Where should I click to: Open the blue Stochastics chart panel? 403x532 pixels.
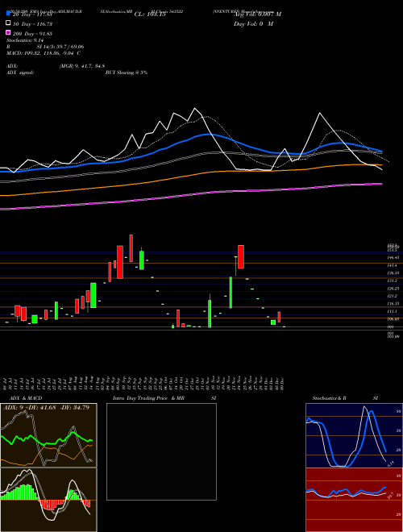(354, 435)
